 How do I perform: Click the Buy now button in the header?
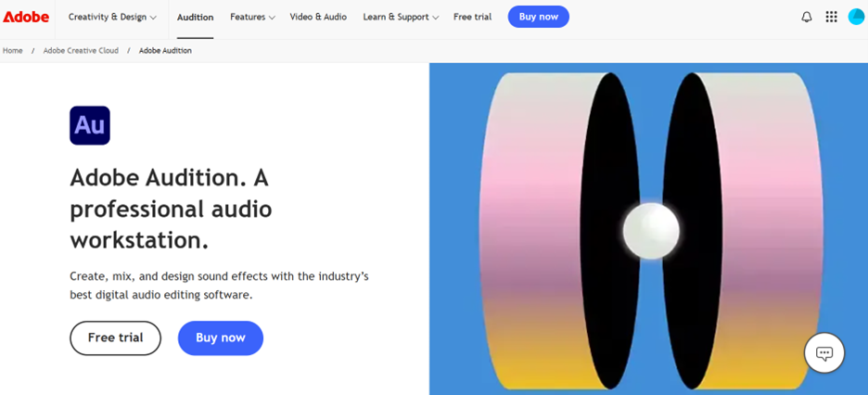coord(538,17)
